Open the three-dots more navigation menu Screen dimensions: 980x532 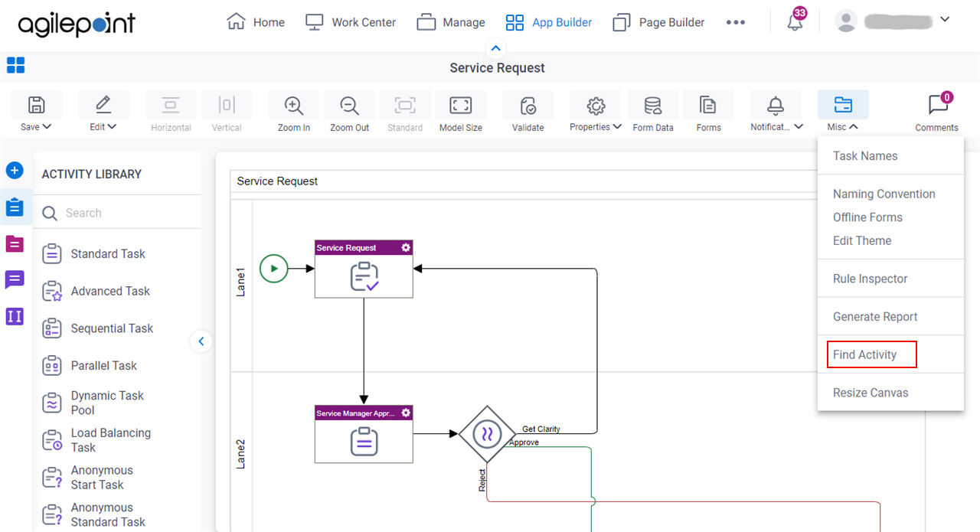pyautogui.click(x=736, y=22)
